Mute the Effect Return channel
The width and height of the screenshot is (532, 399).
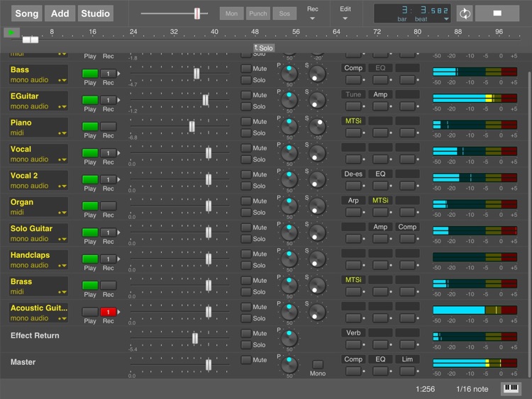tap(246, 333)
